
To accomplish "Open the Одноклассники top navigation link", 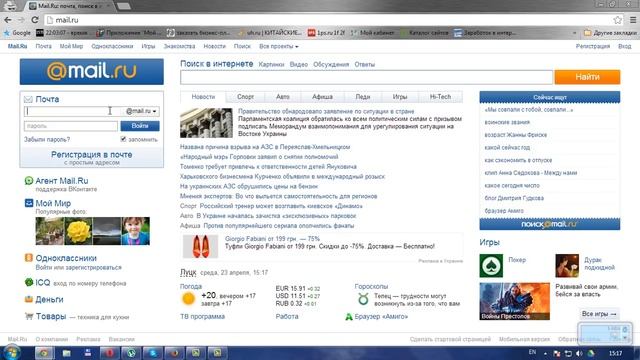I will tap(112, 46).
